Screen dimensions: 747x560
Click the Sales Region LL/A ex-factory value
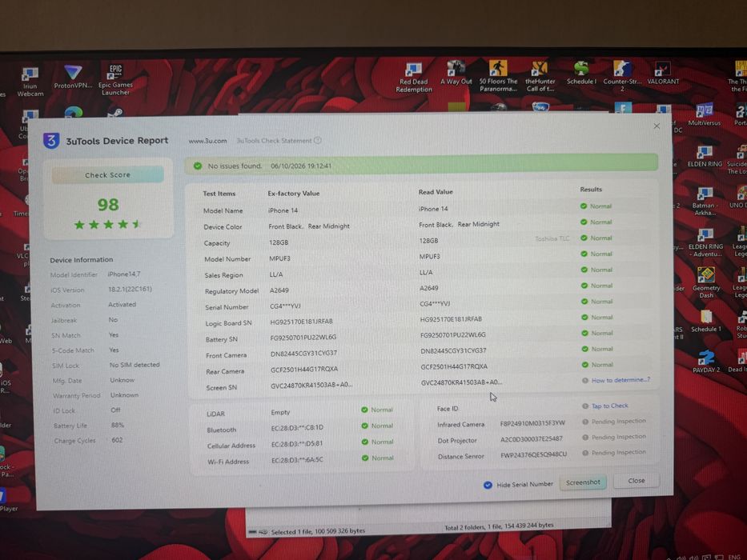276,274
